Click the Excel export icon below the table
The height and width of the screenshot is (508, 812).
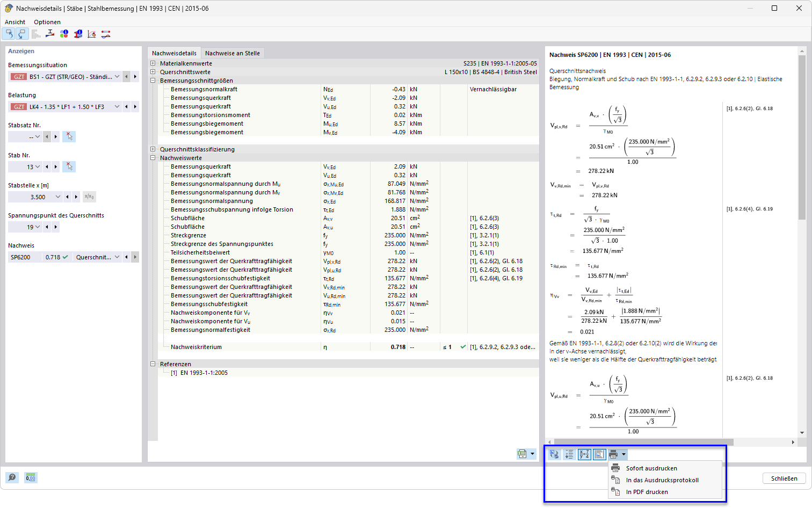[x=522, y=454]
